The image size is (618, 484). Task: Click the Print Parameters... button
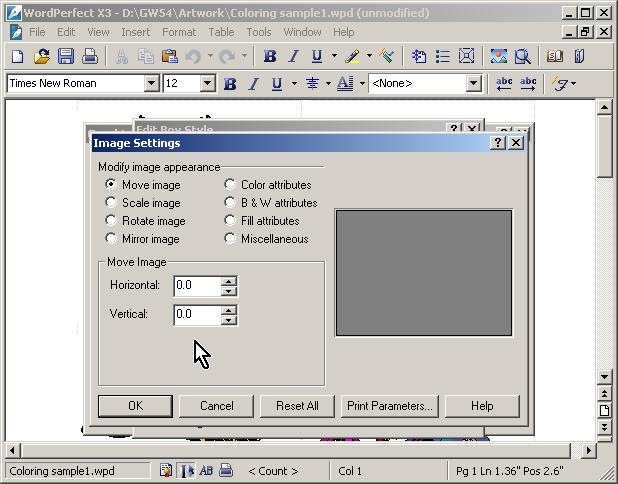390,406
